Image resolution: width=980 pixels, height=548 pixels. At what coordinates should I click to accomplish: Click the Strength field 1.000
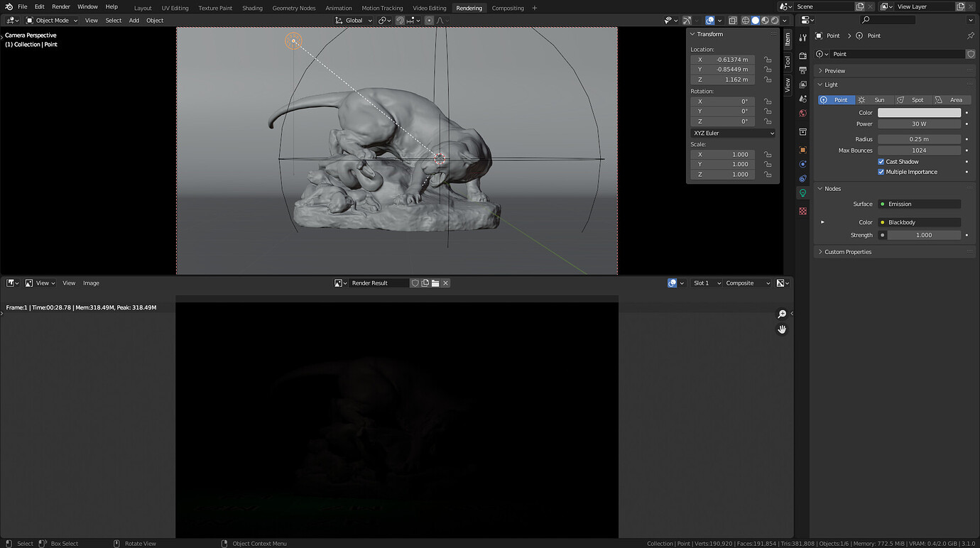pyautogui.click(x=924, y=235)
